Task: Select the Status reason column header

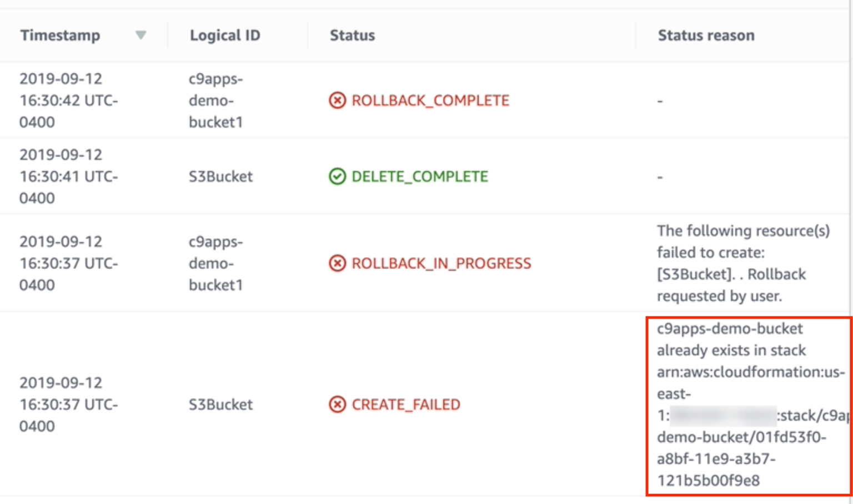Action: 706,34
